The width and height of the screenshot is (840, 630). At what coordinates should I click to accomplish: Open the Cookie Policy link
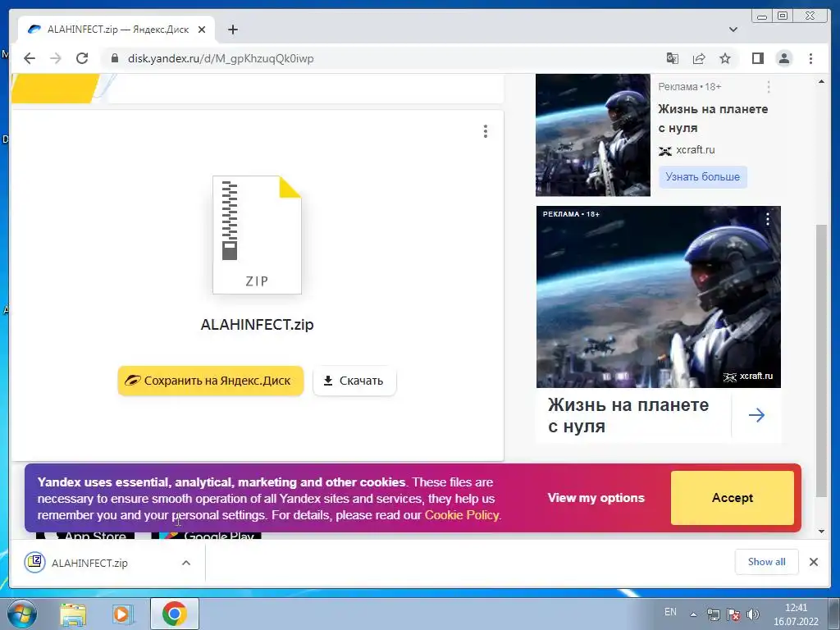tap(462, 515)
